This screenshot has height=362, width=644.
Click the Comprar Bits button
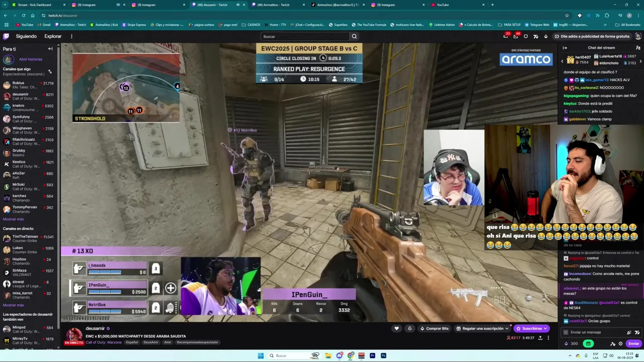434,328
